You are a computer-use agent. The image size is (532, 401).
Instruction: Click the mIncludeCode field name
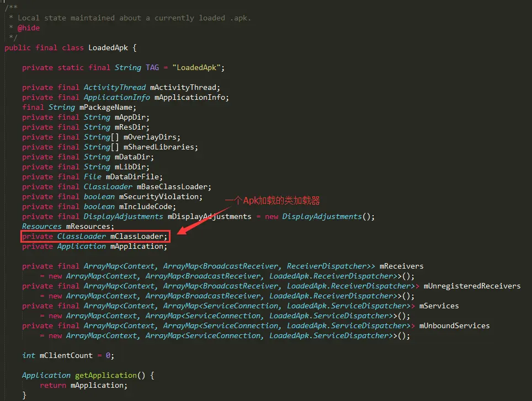point(146,206)
